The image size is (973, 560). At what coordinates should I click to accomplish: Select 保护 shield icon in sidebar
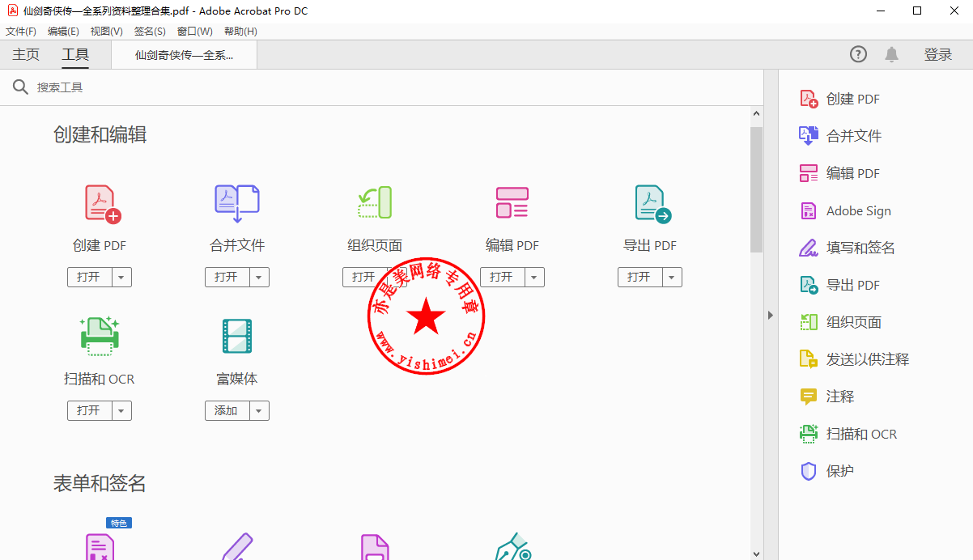(x=809, y=471)
